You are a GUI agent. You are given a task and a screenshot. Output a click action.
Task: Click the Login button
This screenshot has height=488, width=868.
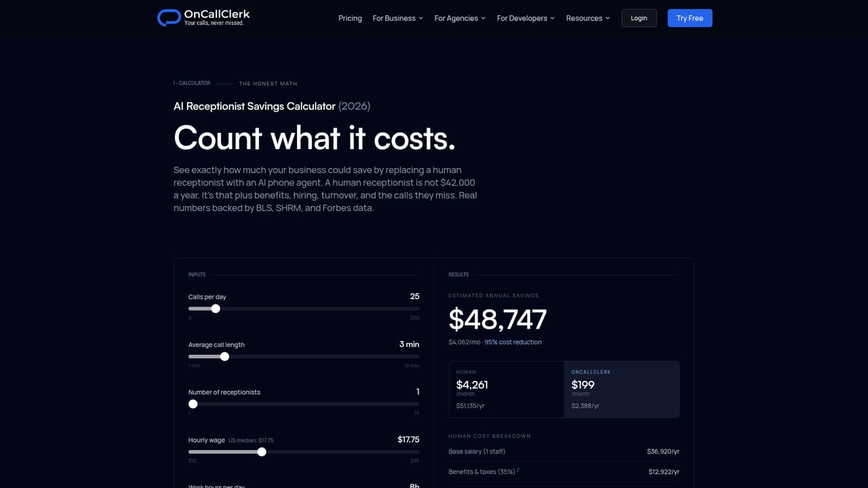point(639,18)
